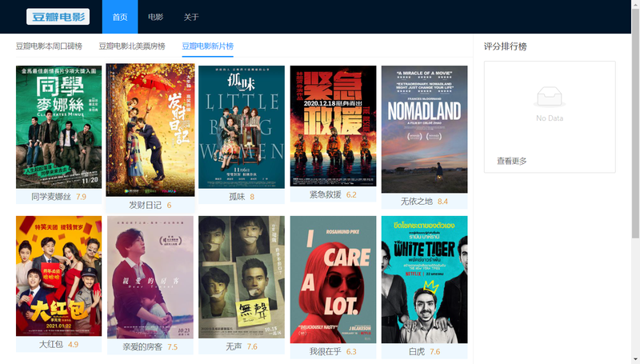The width and height of the screenshot is (640, 364).
Task: Select the 豆瓣电影新片榜 tab
Action: (208, 46)
